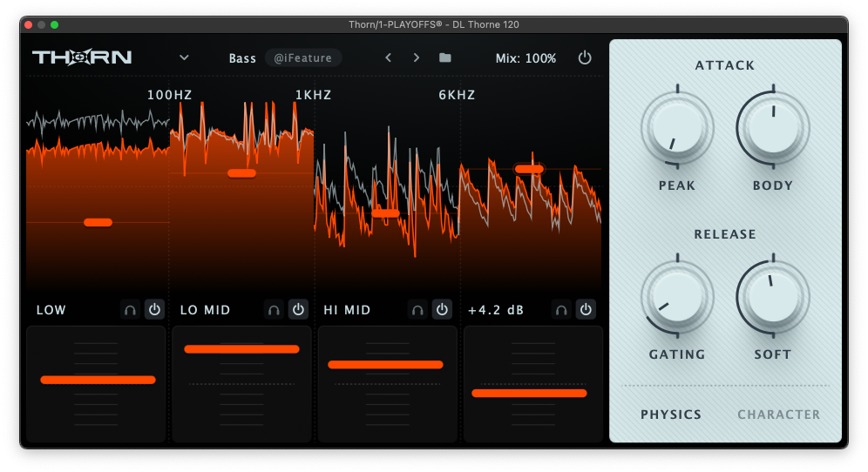Click the LO MID band label
868x472 pixels.
205,310
